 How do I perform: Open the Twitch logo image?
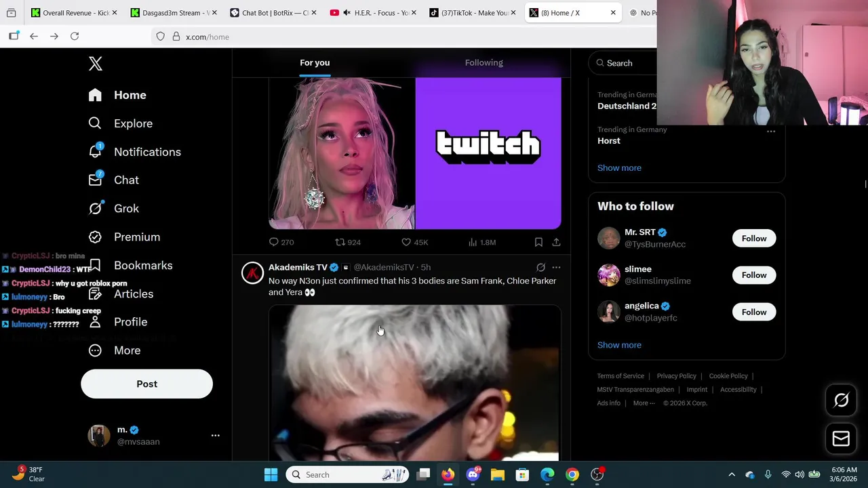click(x=488, y=153)
